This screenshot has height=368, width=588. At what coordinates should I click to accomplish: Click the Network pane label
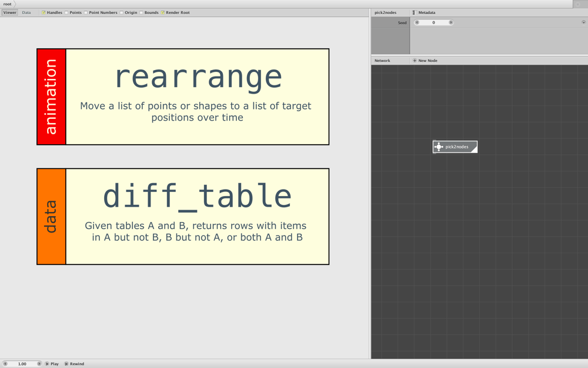tap(382, 61)
